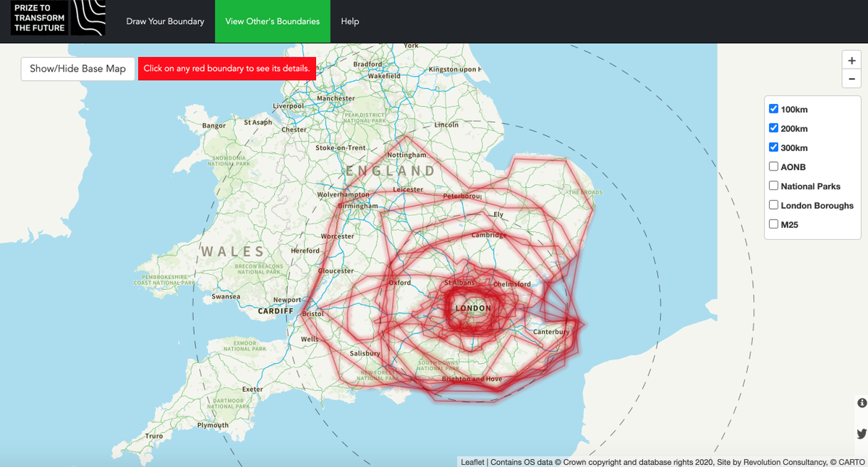Click the Prize to Transform the Future logo
Screen dimensions: 868x467
[x=58, y=18]
